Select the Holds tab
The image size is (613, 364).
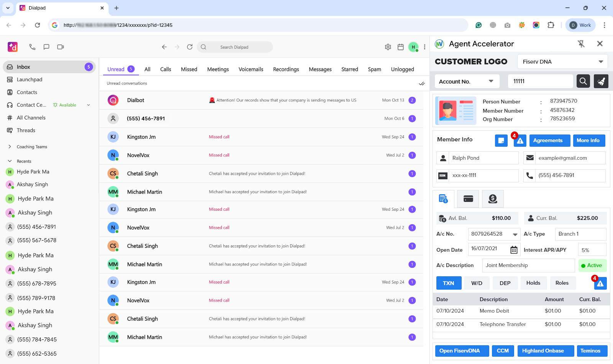pos(533,283)
